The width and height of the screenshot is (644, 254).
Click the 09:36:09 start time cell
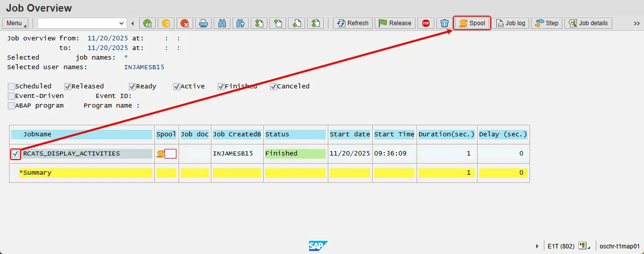pos(390,154)
